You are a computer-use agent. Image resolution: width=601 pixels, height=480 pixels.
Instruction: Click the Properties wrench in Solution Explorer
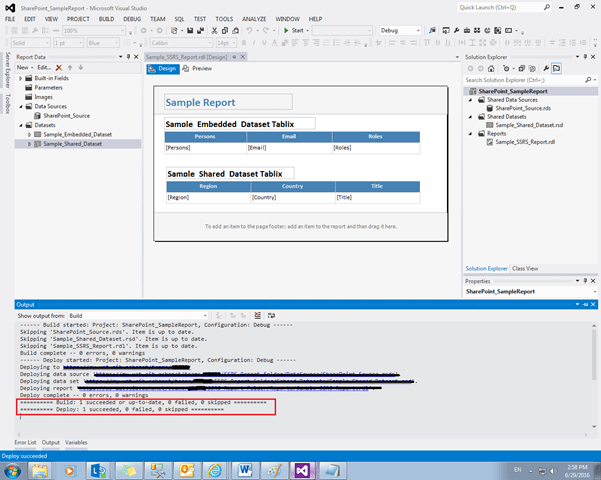[x=546, y=69]
